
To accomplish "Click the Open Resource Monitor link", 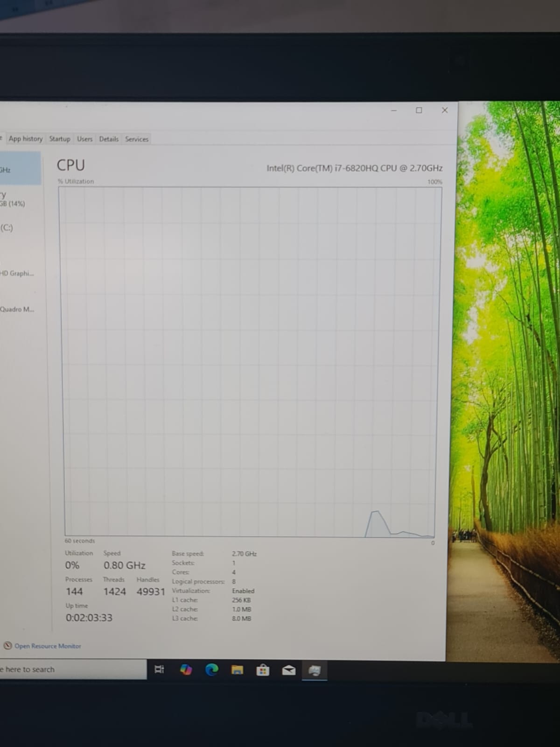I will (48, 646).
